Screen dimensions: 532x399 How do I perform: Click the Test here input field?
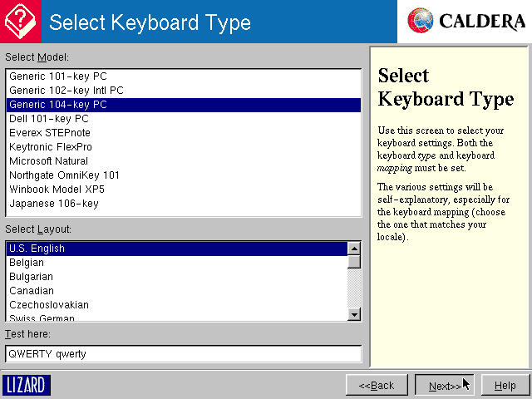[183, 354]
